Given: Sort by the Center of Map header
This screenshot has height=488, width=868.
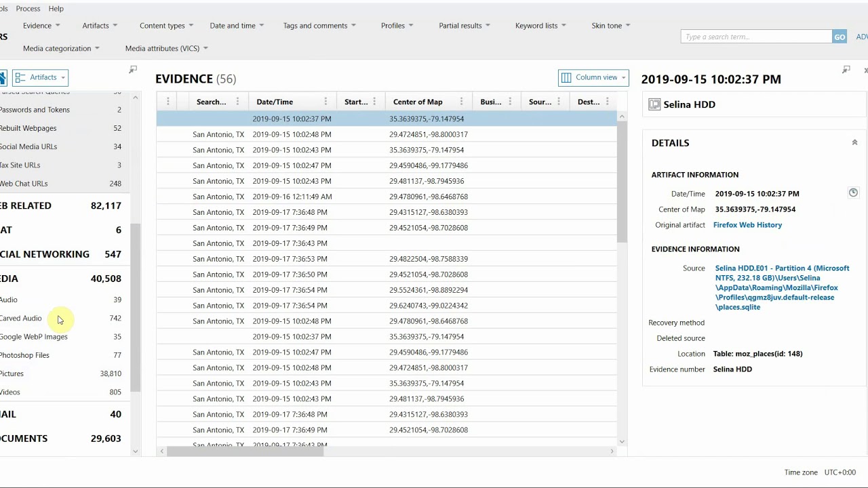Looking at the screenshot, I should pyautogui.click(x=418, y=102).
